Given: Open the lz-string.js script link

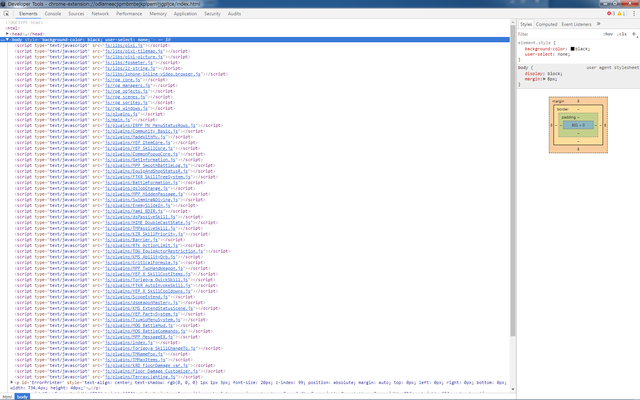Looking at the screenshot, I should pyautogui.click(x=130, y=68).
